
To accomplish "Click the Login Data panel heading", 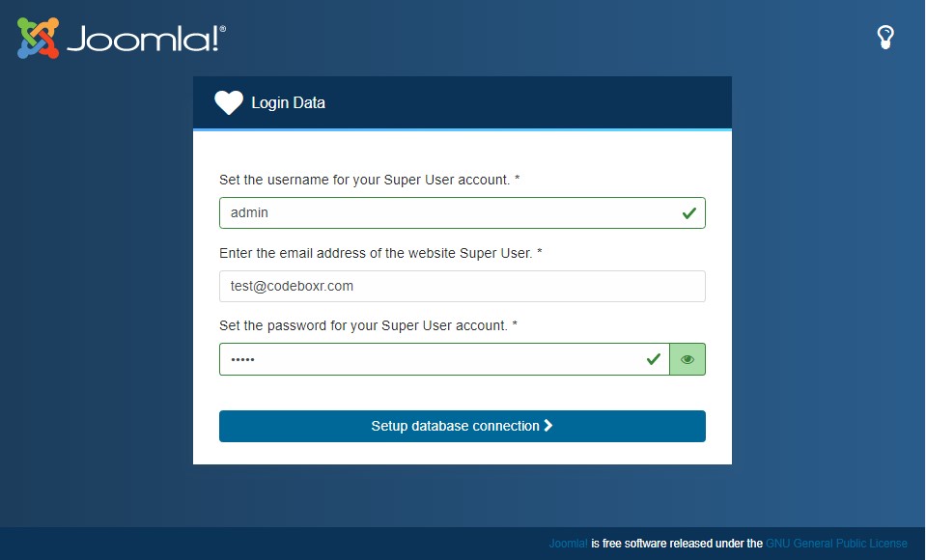I will [x=288, y=102].
